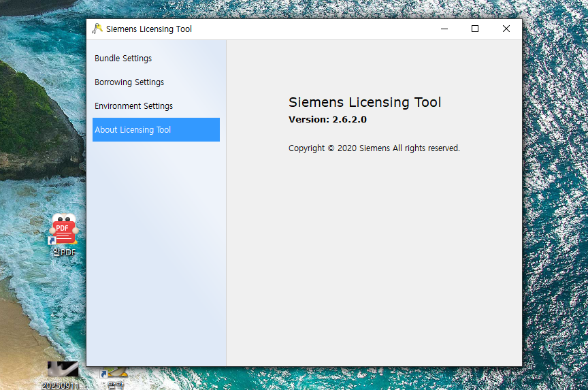
Task: Select Environment Settings in sidebar
Action: click(156, 106)
